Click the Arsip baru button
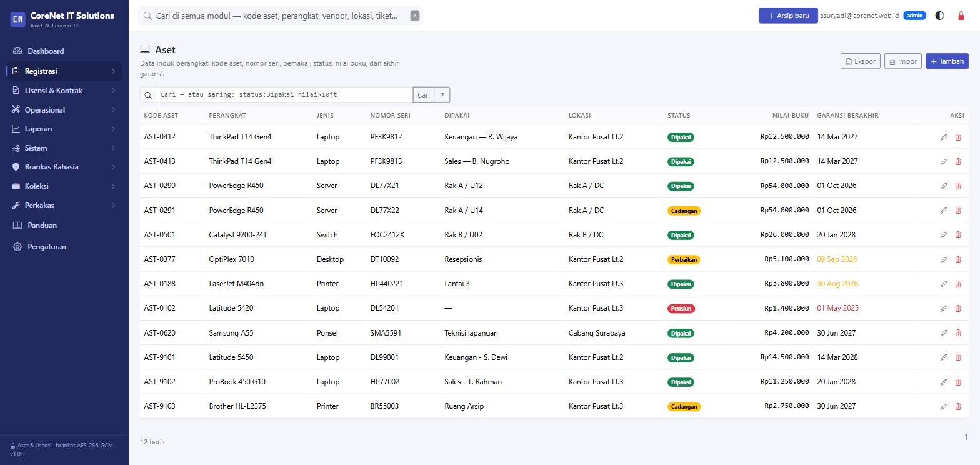The height and width of the screenshot is (465, 980). (x=788, y=16)
